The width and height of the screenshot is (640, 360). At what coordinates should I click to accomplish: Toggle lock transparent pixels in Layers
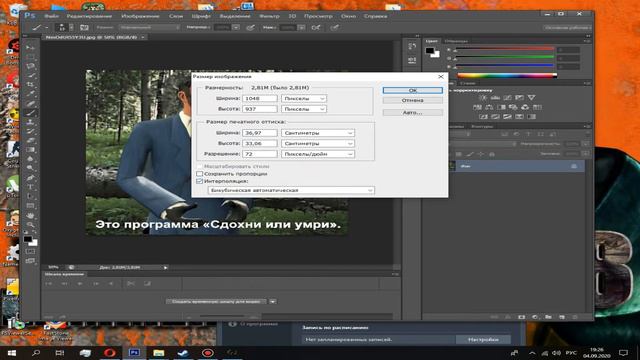click(459, 154)
